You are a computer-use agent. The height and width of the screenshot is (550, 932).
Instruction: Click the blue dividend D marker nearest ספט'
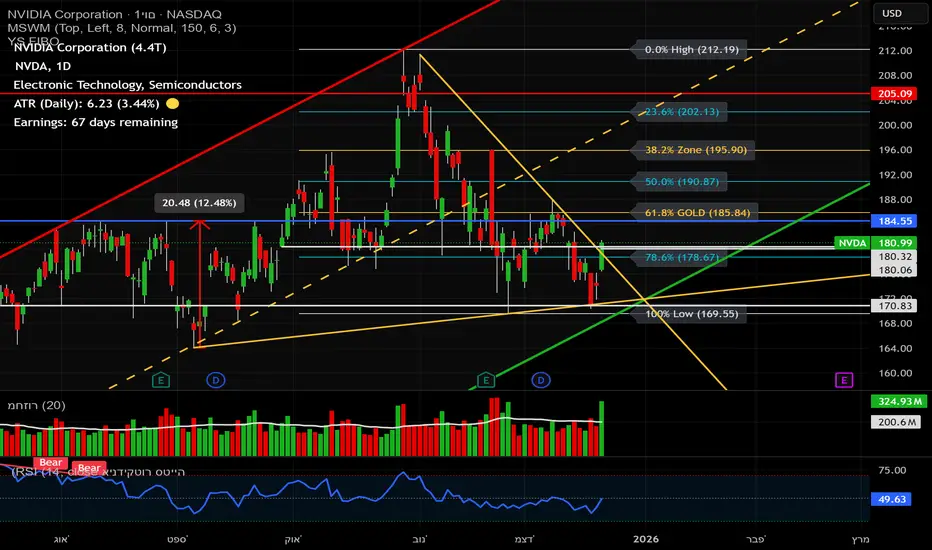click(216, 380)
